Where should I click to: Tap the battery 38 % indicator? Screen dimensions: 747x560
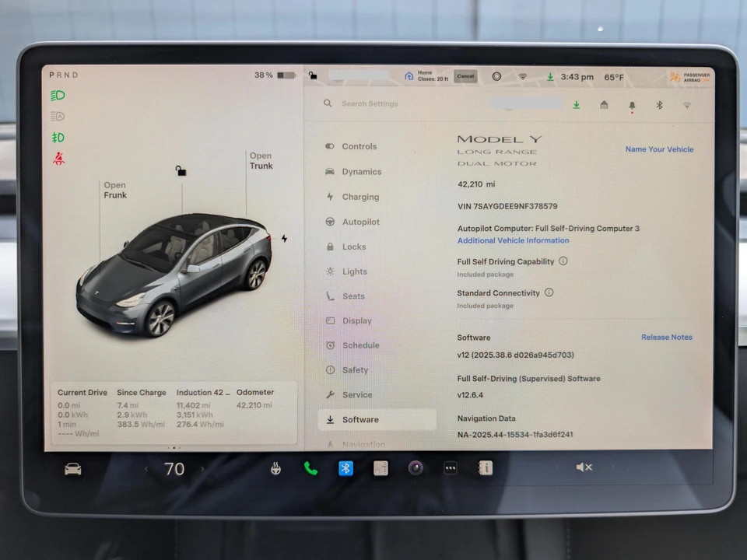click(275, 75)
